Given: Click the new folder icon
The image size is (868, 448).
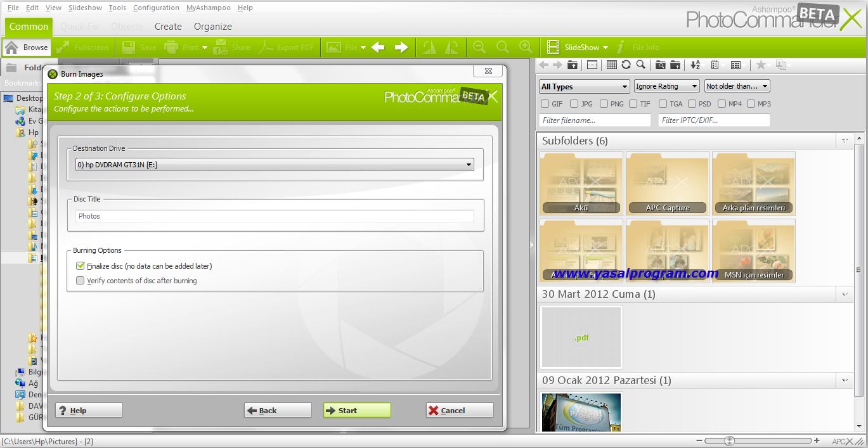Looking at the screenshot, I should (675, 65).
